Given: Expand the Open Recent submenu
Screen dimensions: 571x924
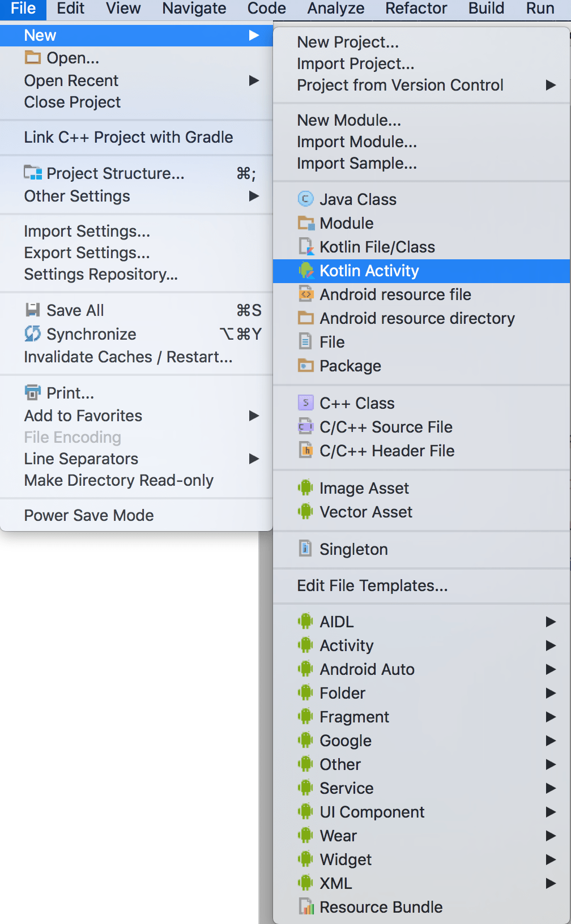Looking at the screenshot, I should (x=71, y=80).
